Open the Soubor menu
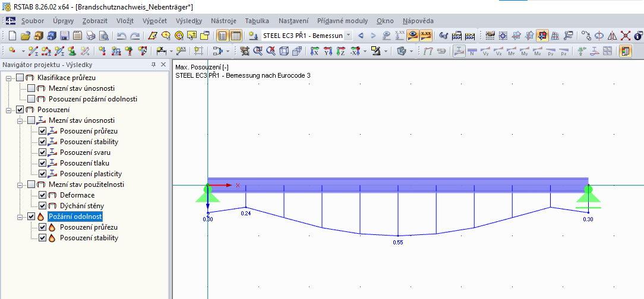 [x=33, y=21]
